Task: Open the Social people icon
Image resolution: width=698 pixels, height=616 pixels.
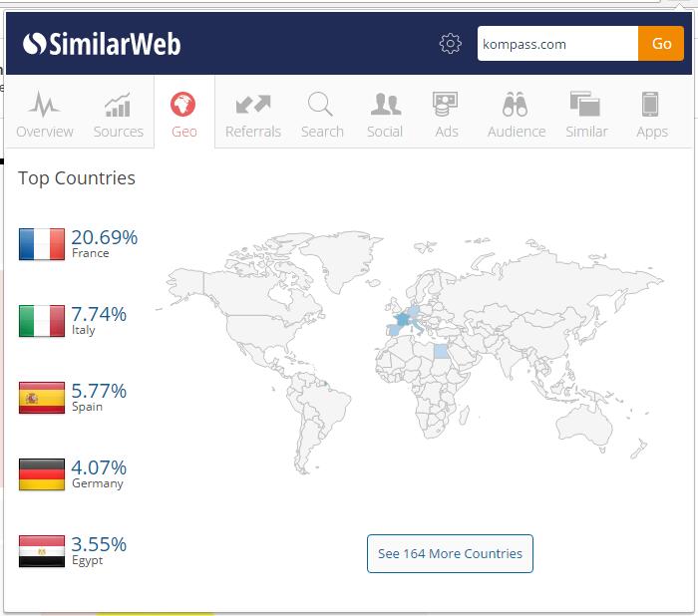Action: [x=385, y=105]
